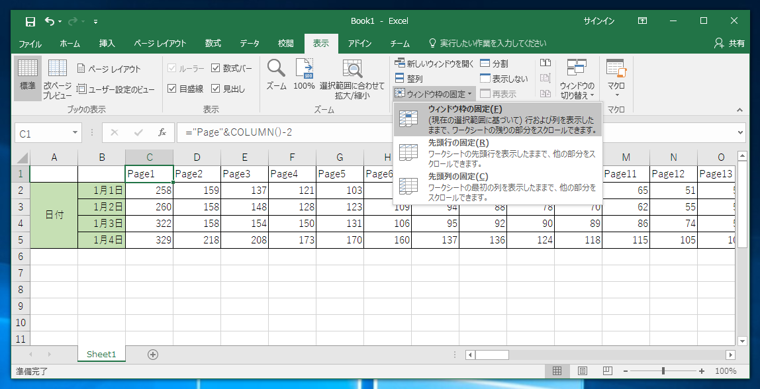The width and height of the screenshot is (760, 389).
Task: Toggle the 数式バー checkbox
Action: click(216, 69)
